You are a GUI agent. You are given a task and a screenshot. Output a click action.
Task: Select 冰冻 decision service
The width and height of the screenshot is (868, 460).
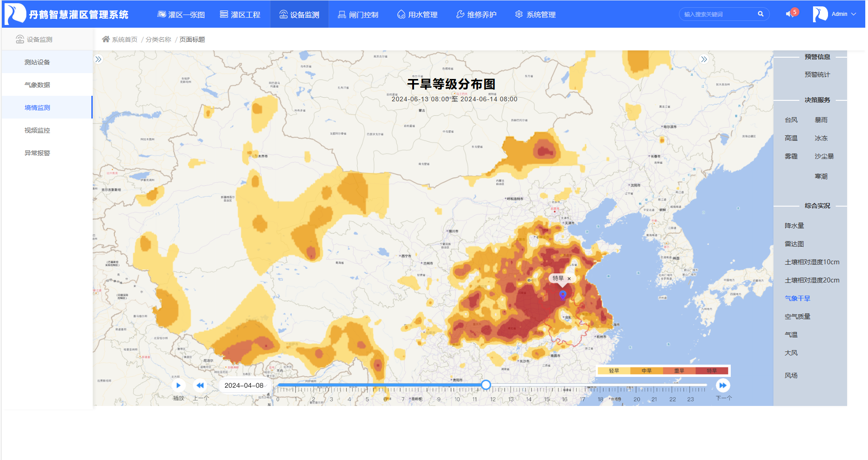pyautogui.click(x=821, y=138)
